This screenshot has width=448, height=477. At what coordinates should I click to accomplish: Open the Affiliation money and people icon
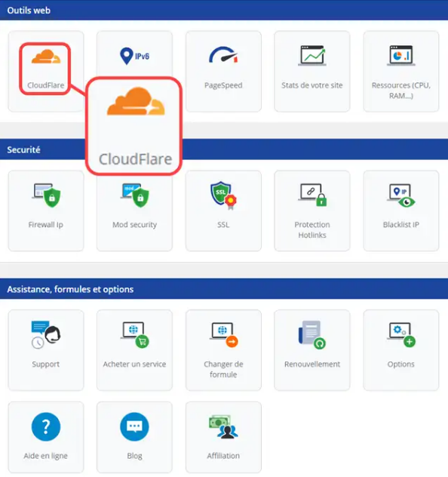pos(223,426)
